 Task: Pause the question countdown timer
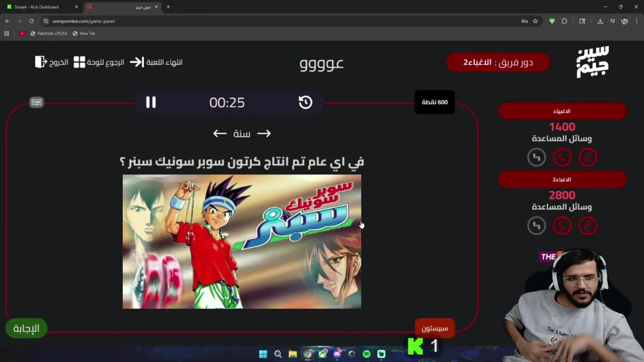coord(151,103)
